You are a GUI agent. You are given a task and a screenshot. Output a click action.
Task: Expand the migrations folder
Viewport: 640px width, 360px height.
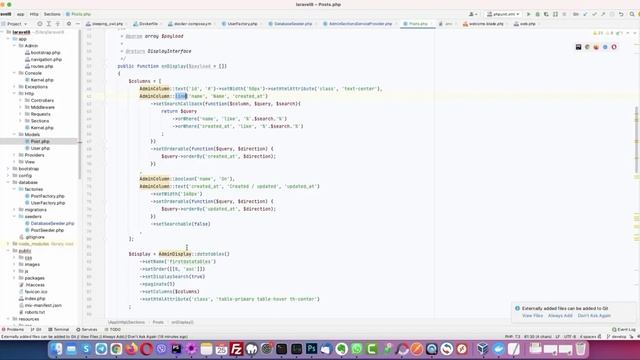point(15,210)
